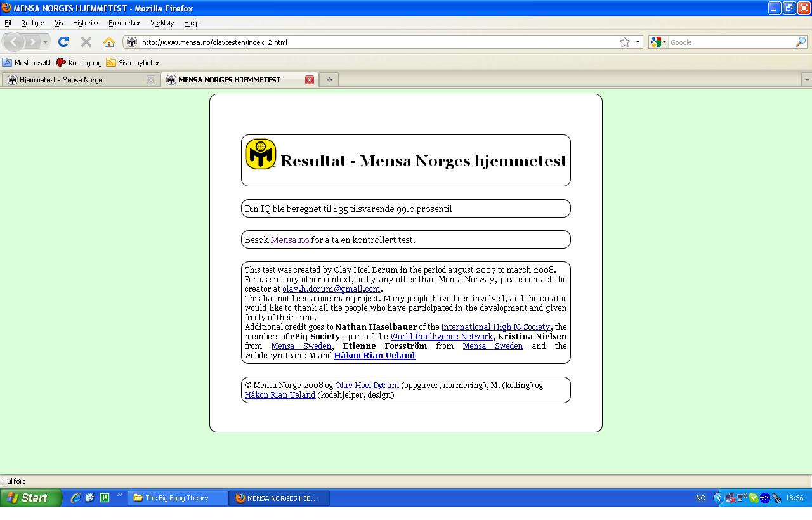
Task: Open the Kom i gang bookmark
Action: (x=79, y=63)
